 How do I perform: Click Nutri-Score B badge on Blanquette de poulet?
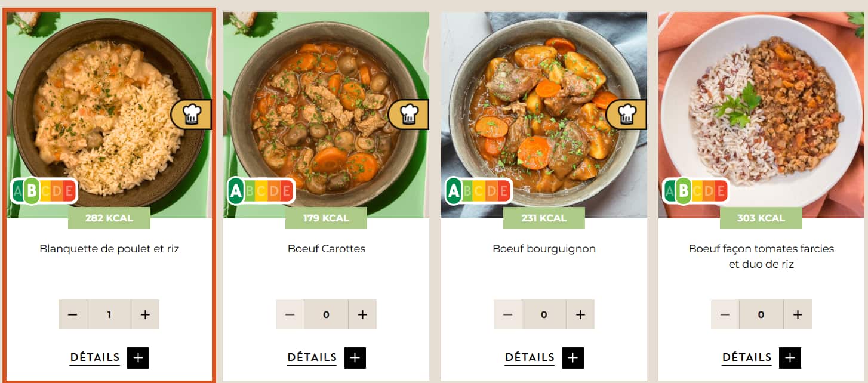[44, 191]
